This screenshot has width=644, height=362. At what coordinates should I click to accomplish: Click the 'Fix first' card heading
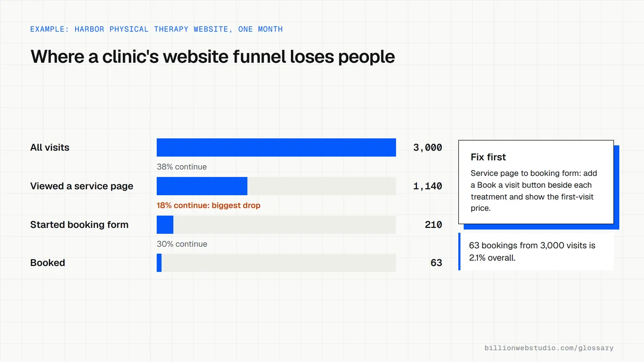488,157
